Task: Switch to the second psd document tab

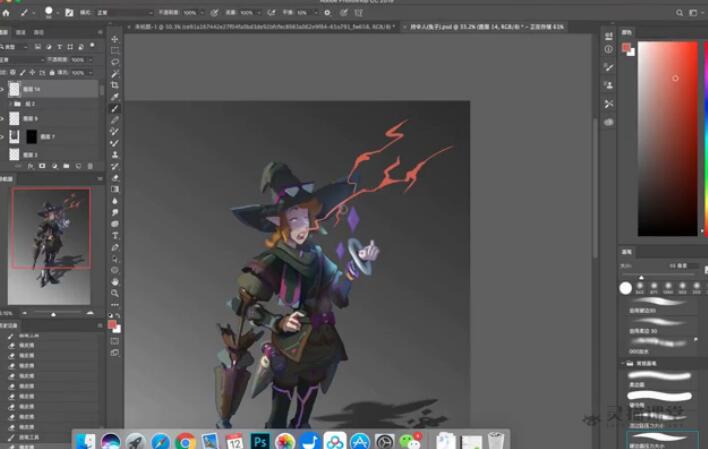Action: click(486, 27)
